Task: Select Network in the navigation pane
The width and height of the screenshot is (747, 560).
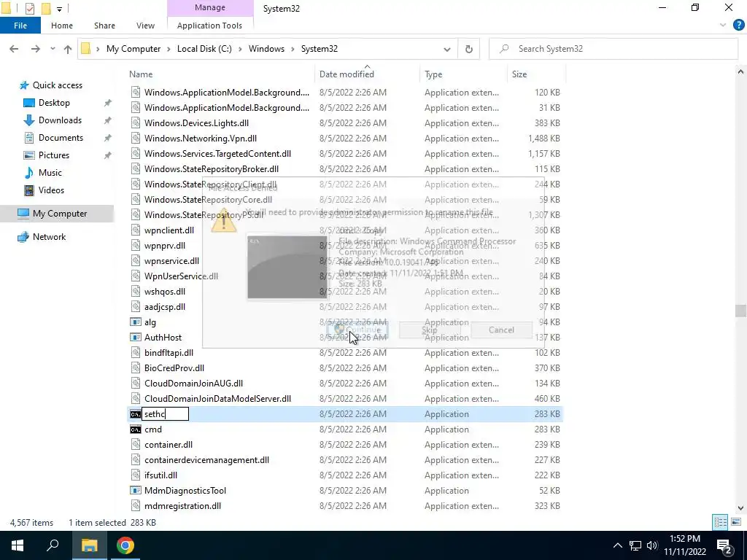Action: [x=50, y=237]
